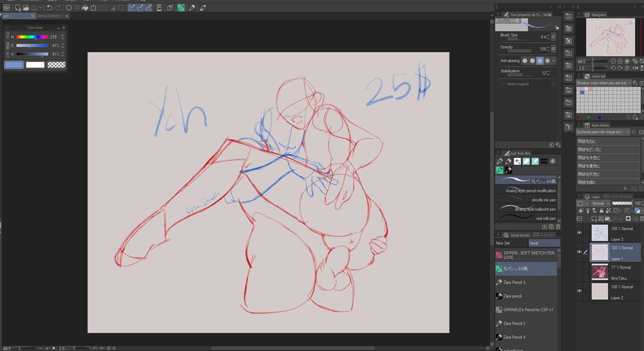644x351 pixels.
Task: Switch to the second canvas tab
Action: point(53,16)
